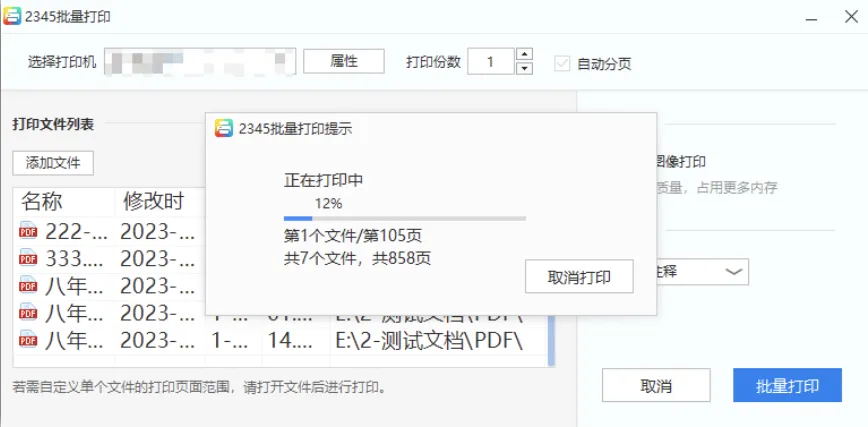Click the 14.... cell in last row
This screenshot has width=868, height=427.
(x=292, y=339)
